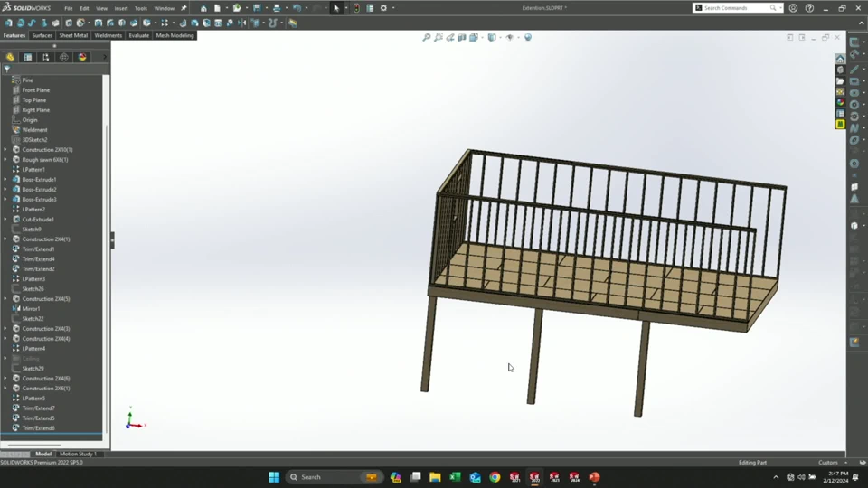
Task: Expand Construction 2X4(5) feature node
Action: (5, 299)
